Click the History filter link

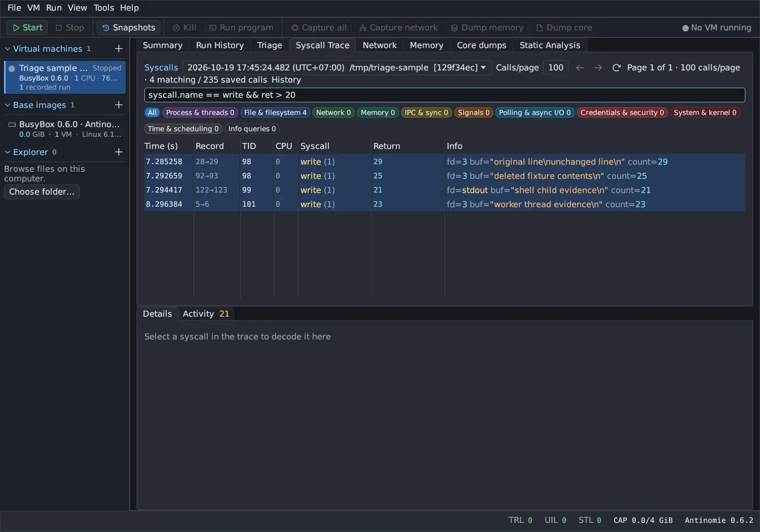click(x=286, y=80)
